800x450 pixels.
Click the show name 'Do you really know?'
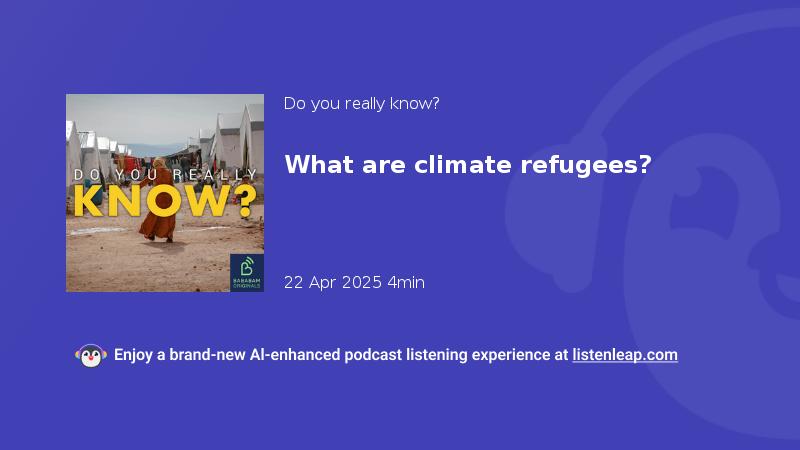[x=361, y=104]
